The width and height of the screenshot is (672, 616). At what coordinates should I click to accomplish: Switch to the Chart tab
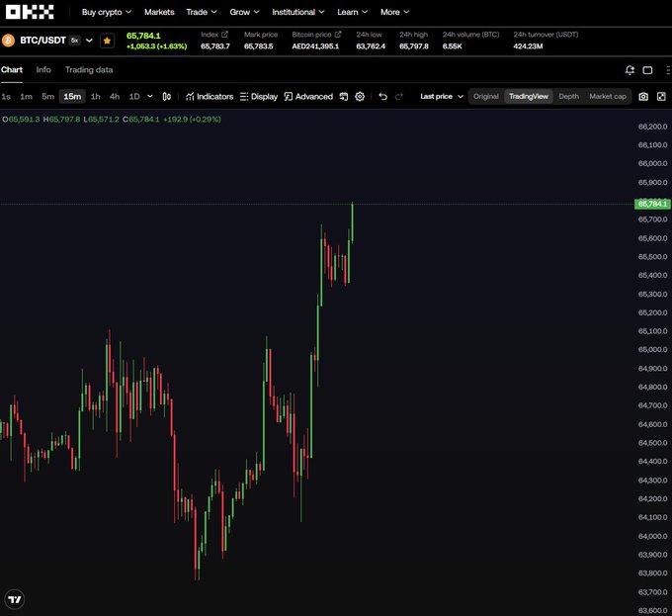12,70
